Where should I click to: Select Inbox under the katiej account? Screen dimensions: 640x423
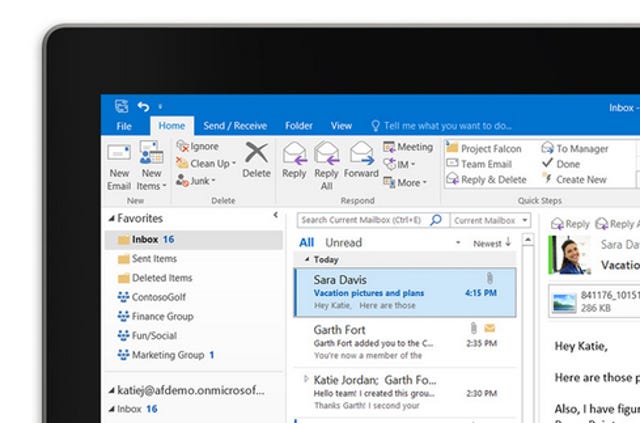coord(137,409)
